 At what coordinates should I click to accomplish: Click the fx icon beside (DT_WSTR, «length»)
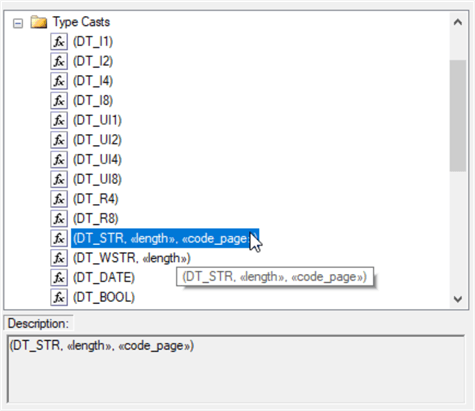coord(59,258)
